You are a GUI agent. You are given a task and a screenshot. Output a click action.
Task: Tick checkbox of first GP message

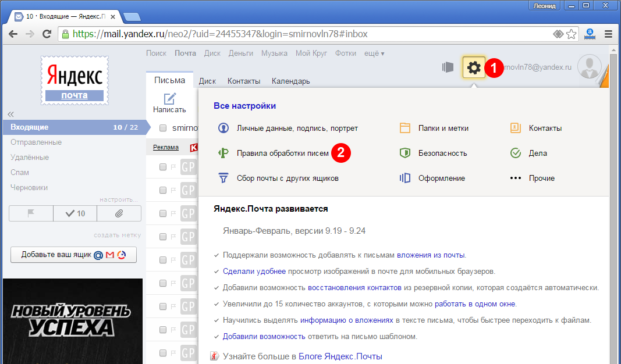(x=163, y=167)
